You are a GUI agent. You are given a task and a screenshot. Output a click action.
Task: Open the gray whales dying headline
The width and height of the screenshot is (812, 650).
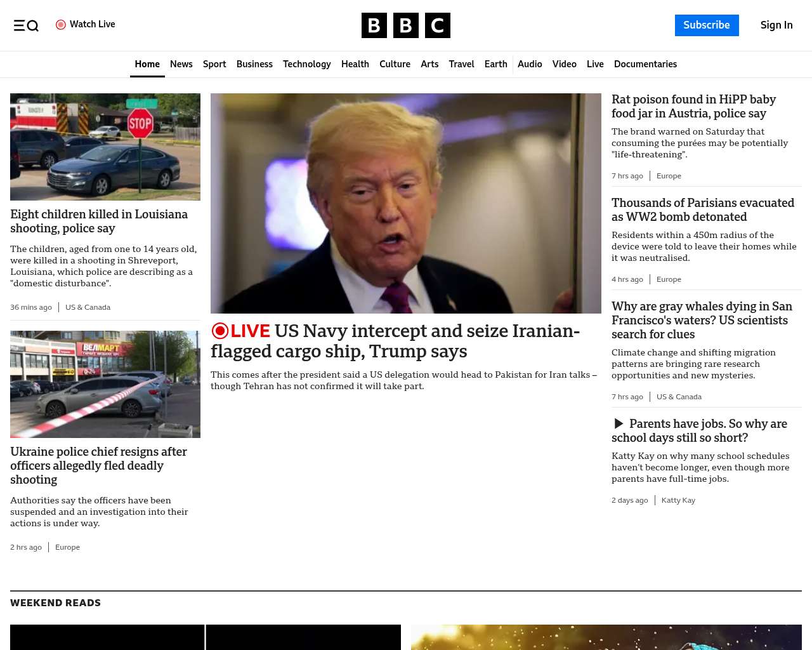(x=702, y=320)
